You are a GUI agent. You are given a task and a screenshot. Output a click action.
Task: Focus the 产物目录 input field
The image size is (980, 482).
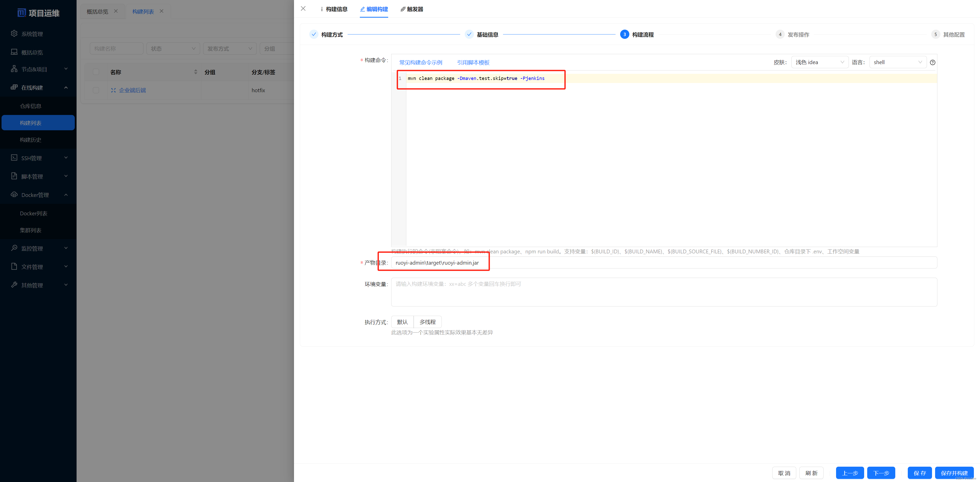tap(664, 263)
